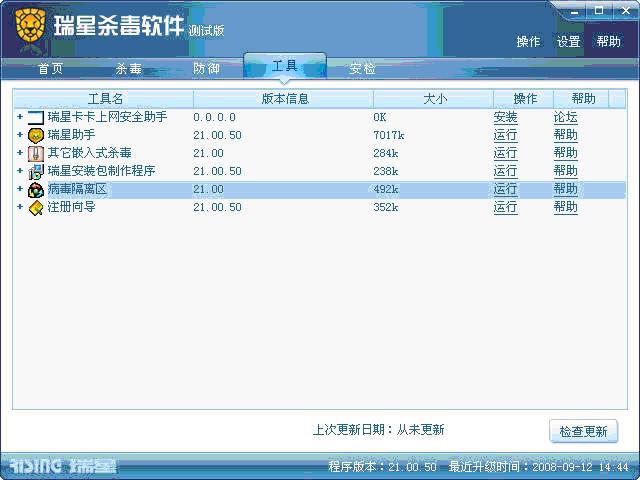Click the 帮助 column header

point(581,99)
